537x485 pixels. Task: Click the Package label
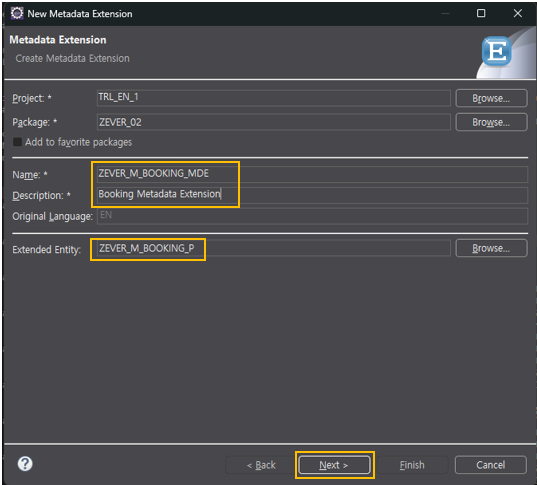[x=35, y=122]
